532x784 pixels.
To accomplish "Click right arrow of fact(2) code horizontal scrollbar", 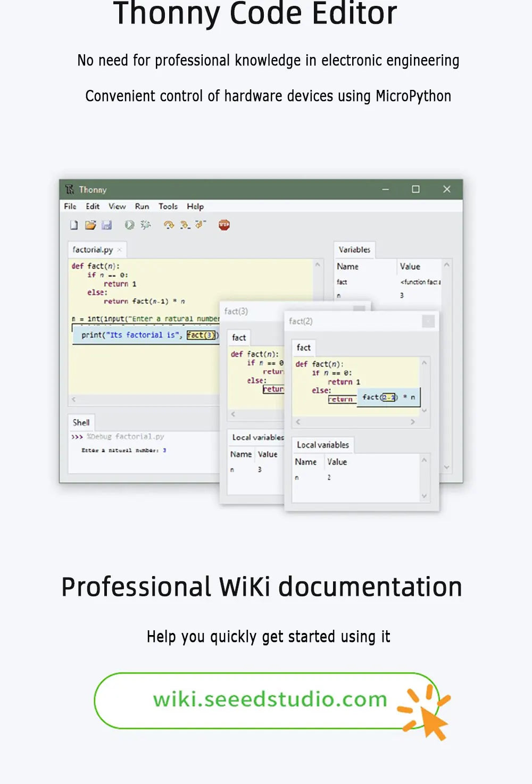I will point(412,422).
